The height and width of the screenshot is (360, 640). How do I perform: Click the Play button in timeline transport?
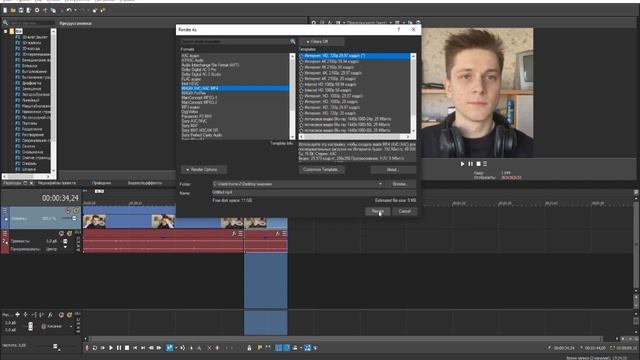pyautogui.click(x=111, y=348)
